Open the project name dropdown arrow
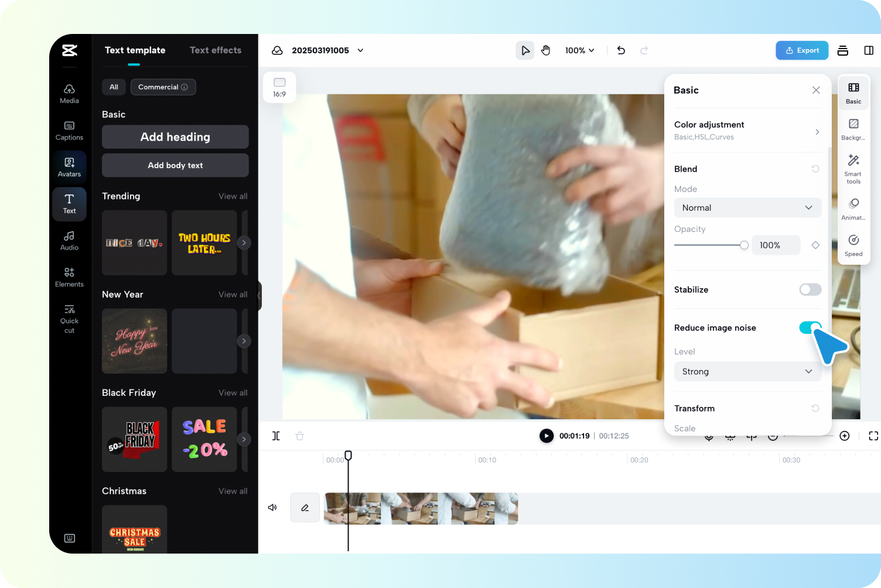Viewport: 881px width, 588px height. pyautogui.click(x=360, y=50)
